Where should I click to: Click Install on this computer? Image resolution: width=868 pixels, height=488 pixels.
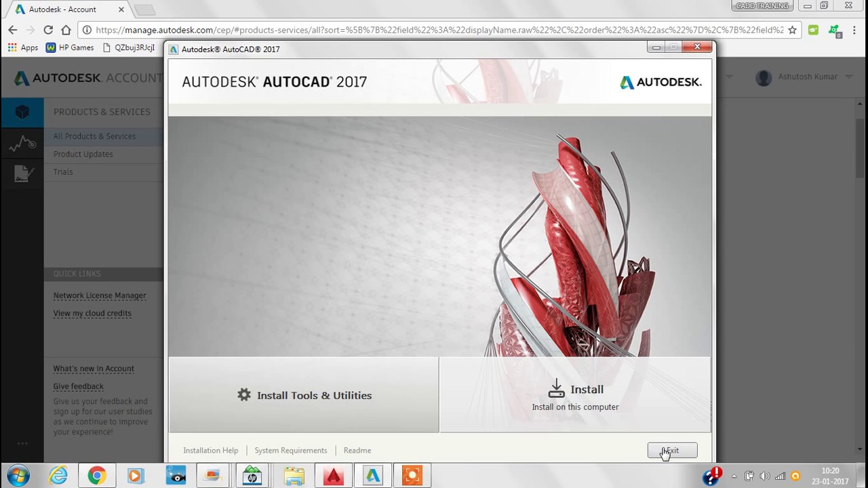pos(575,395)
